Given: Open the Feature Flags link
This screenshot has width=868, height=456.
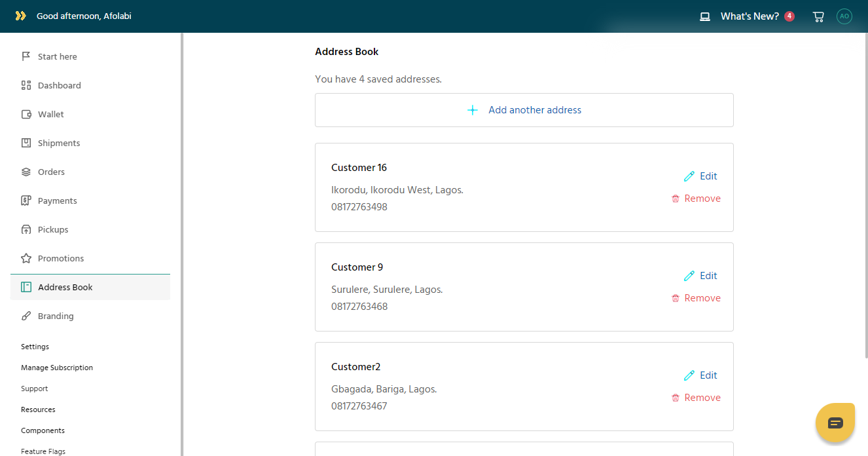Looking at the screenshot, I should (43, 451).
